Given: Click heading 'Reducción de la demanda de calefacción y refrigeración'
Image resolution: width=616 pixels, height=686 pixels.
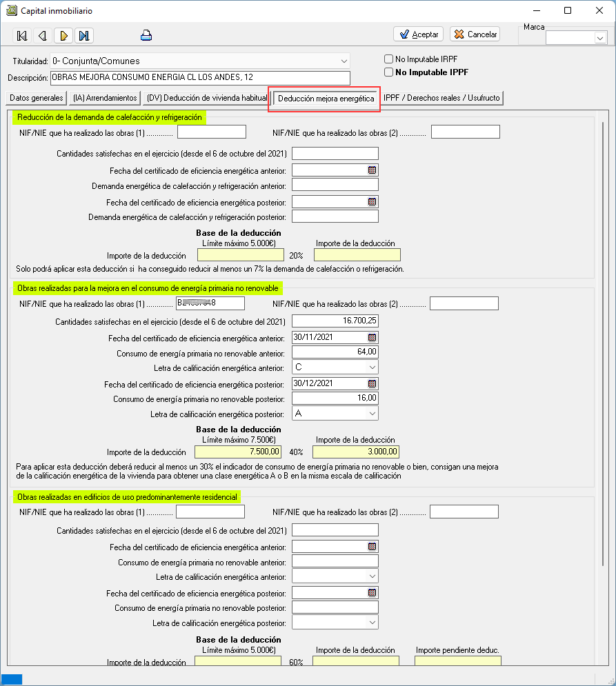Looking at the screenshot, I should coord(110,117).
